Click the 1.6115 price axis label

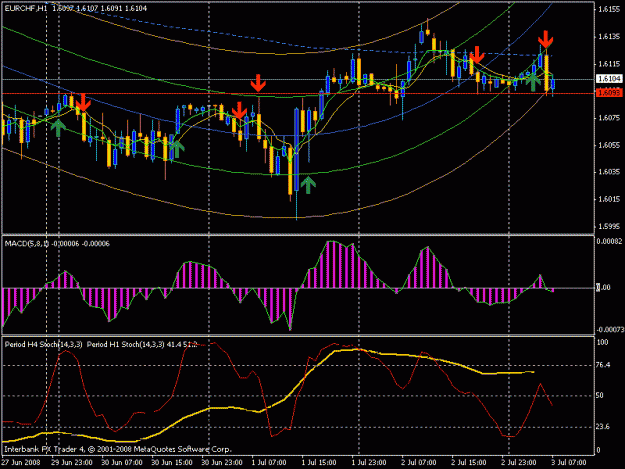click(x=609, y=64)
